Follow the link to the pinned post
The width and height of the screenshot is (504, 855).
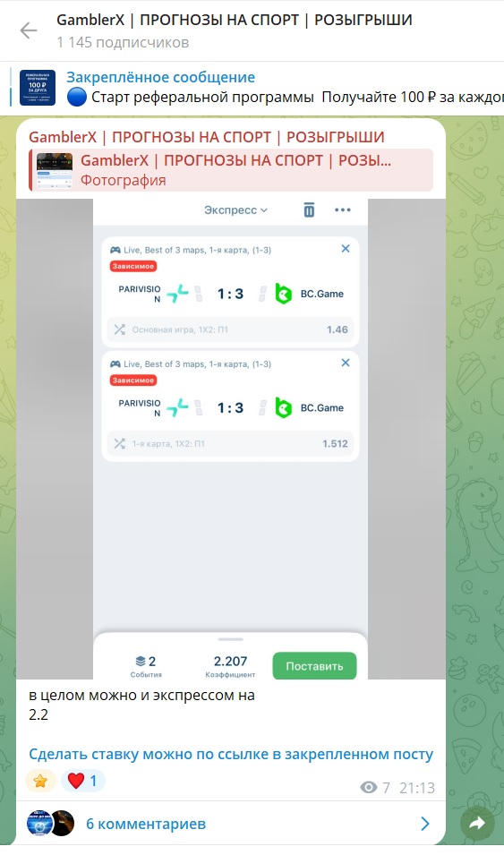(231, 755)
